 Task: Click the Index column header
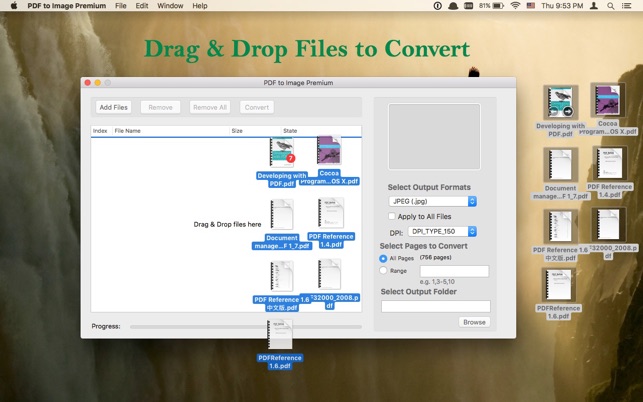click(x=100, y=131)
